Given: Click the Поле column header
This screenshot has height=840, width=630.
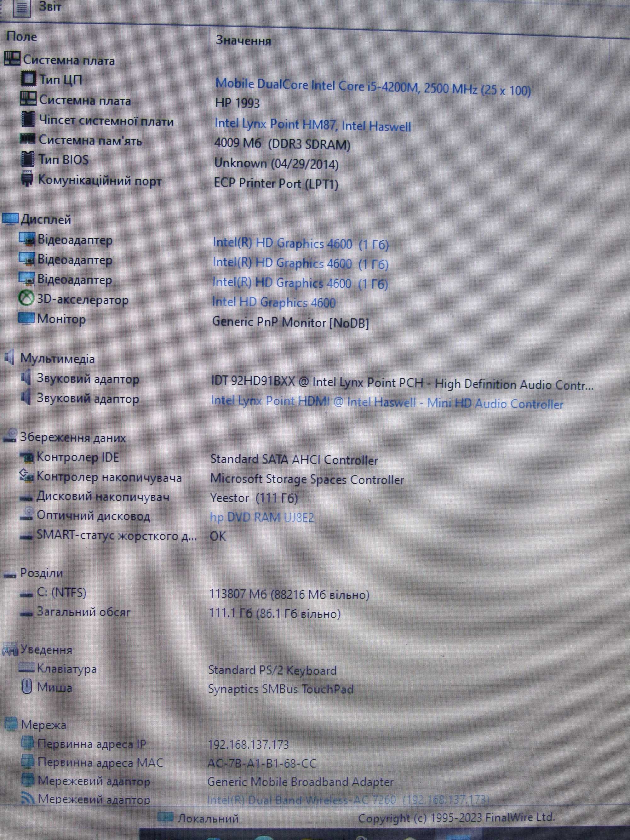Looking at the screenshot, I should (x=22, y=37).
